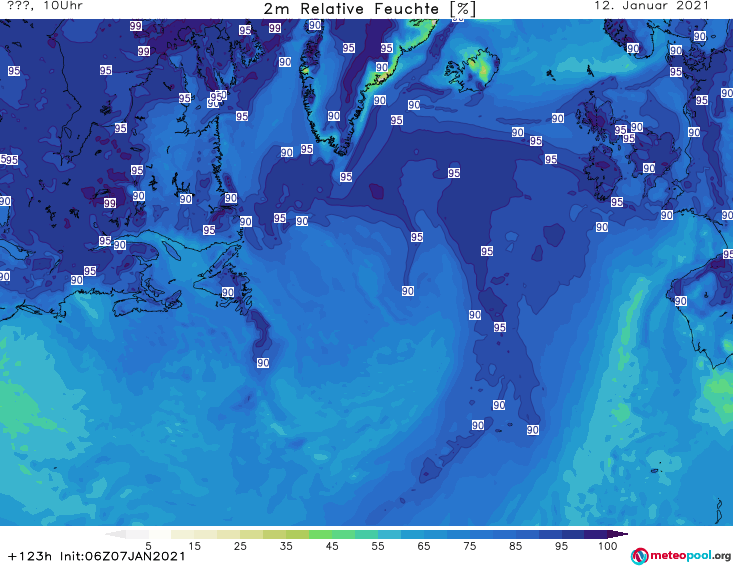Click the '???, 10Uhr' time label

pyautogui.click(x=45, y=6)
